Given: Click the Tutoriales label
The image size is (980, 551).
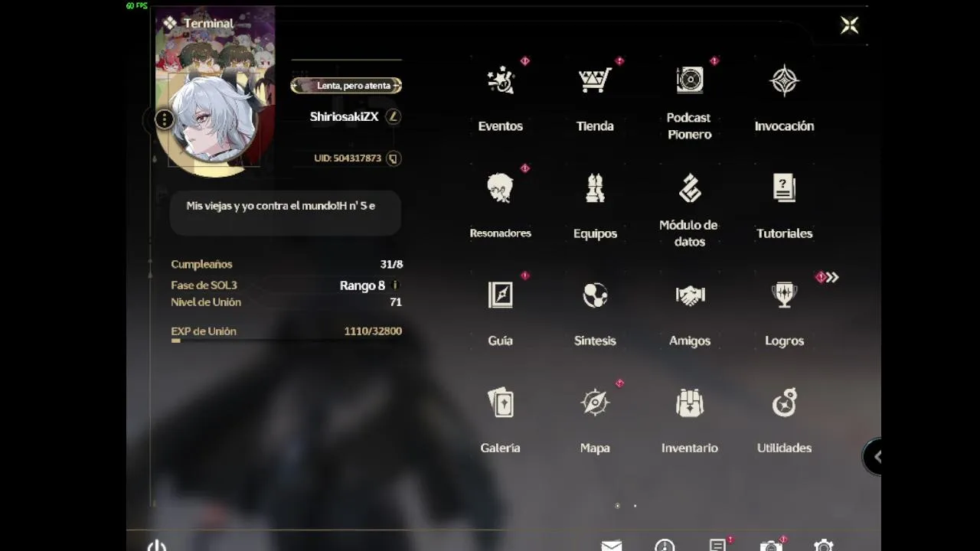Looking at the screenshot, I should (x=785, y=233).
